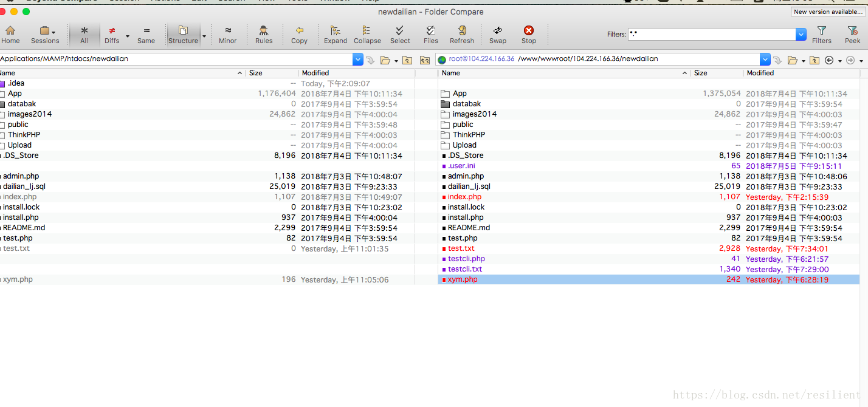
Task: Expand all folders with the Expand button
Action: (x=336, y=35)
